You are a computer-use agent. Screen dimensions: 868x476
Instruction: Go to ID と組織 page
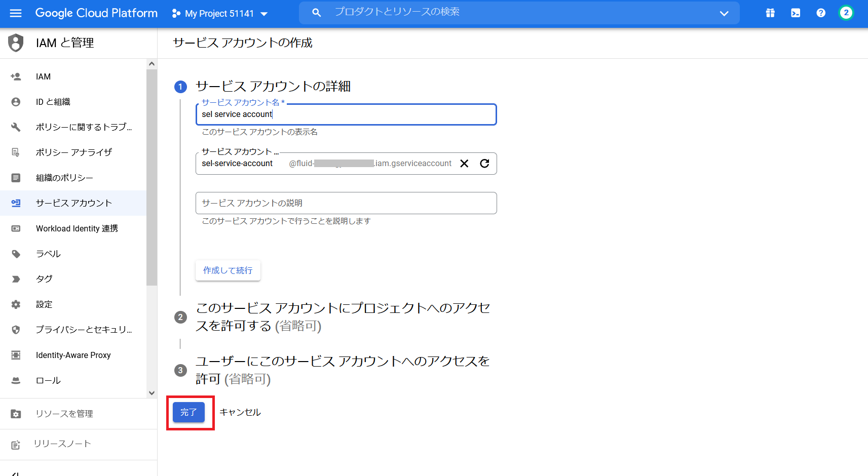coord(73,102)
